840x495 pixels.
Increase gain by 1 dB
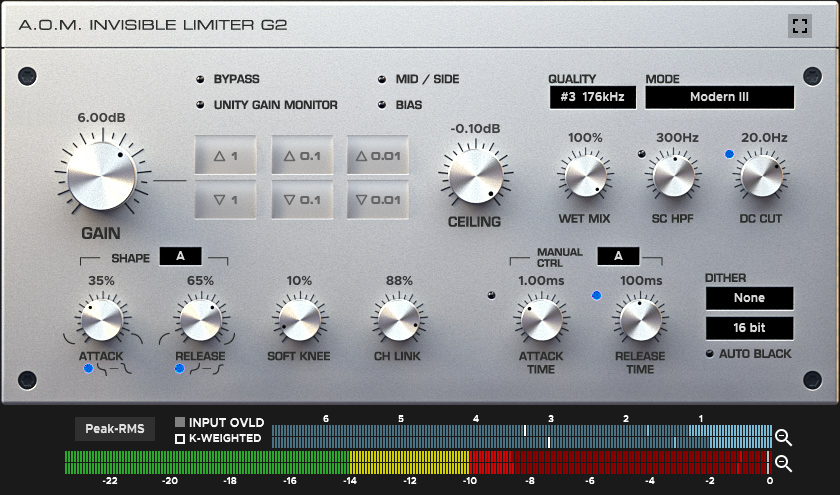(x=226, y=155)
